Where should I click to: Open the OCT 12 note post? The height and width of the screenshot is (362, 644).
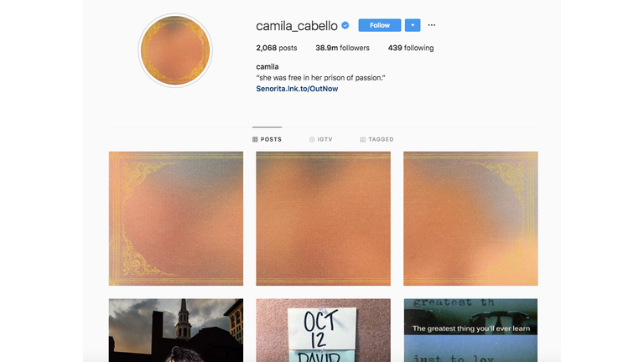323,330
